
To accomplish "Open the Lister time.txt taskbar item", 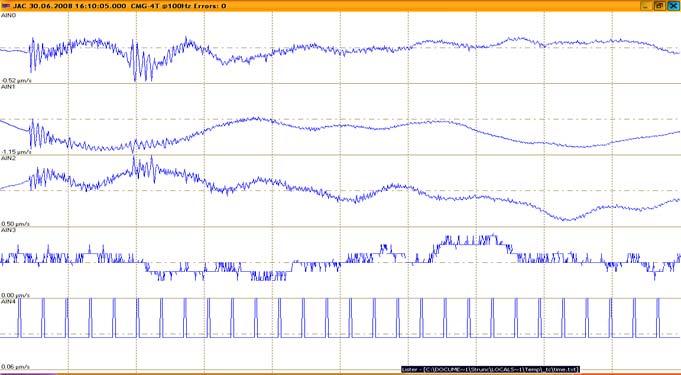I will [x=490, y=369].
